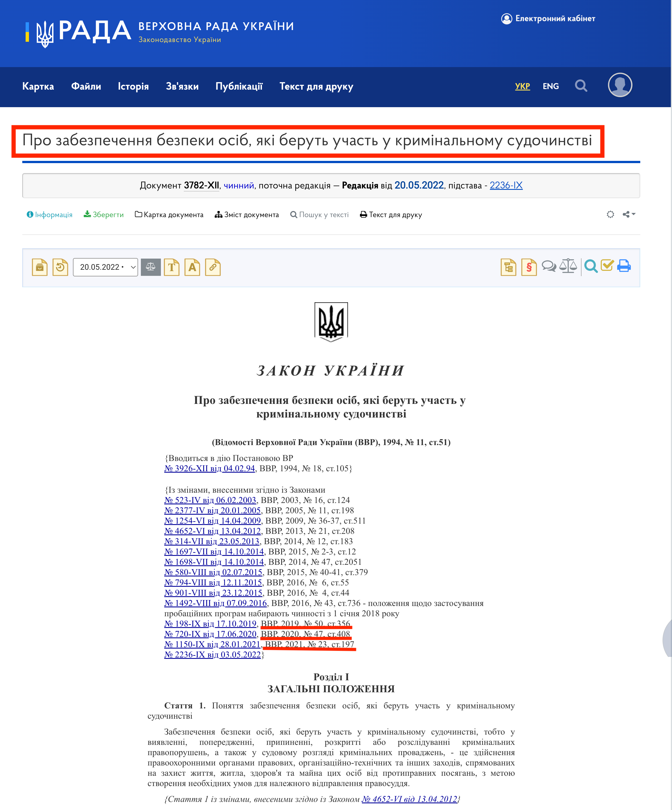The image size is (672, 810).
Task: Open the edition date dropdown 20.05.2022
Action: click(105, 267)
